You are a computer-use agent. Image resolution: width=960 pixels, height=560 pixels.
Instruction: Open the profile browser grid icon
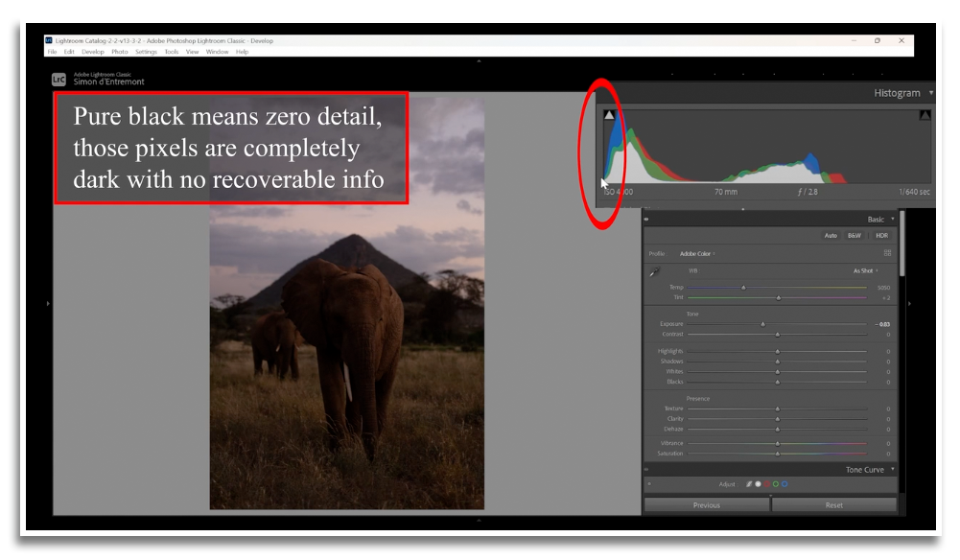(887, 253)
